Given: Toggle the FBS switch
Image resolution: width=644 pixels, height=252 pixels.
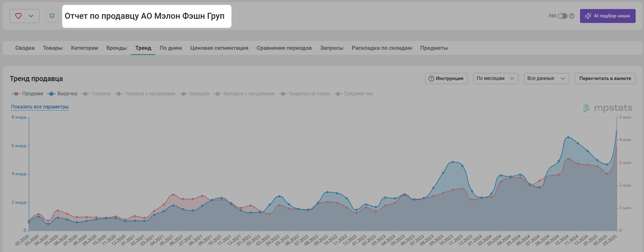Looking at the screenshot, I should 563,16.
